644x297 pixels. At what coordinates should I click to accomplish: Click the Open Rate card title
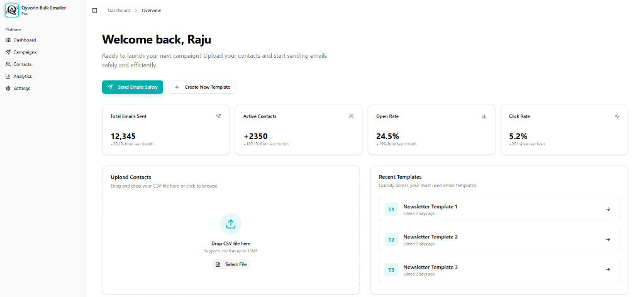[x=387, y=116]
